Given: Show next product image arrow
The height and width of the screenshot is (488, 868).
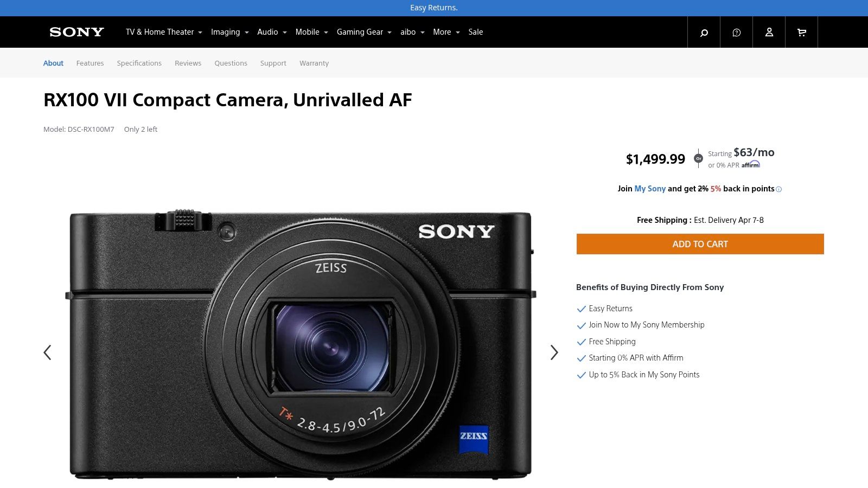Looking at the screenshot, I should pyautogui.click(x=554, y=352).
